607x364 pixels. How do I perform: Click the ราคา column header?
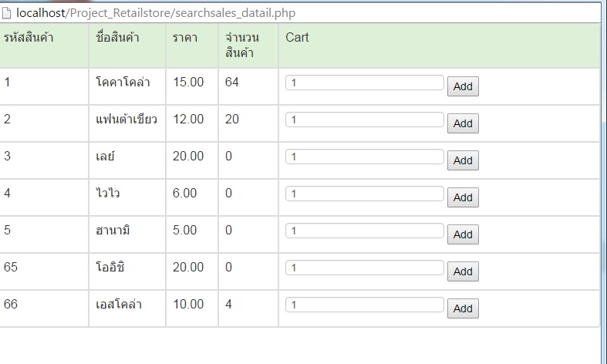click(x=186, y=37)
